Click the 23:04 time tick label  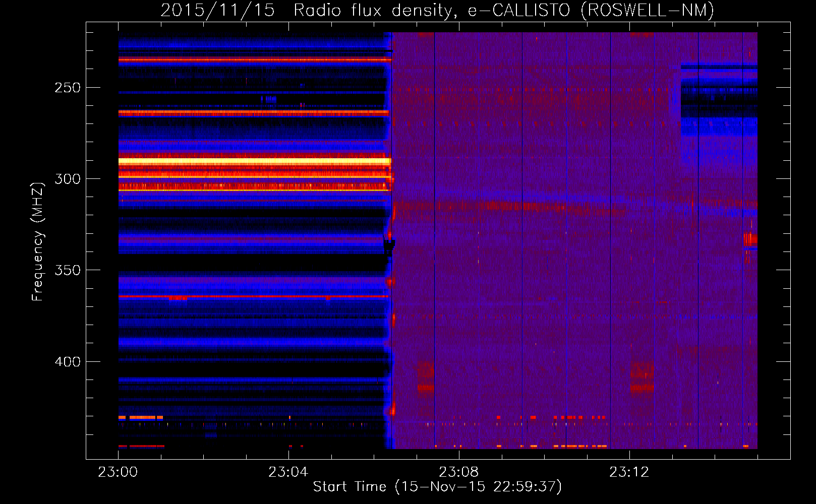[288, 472]
